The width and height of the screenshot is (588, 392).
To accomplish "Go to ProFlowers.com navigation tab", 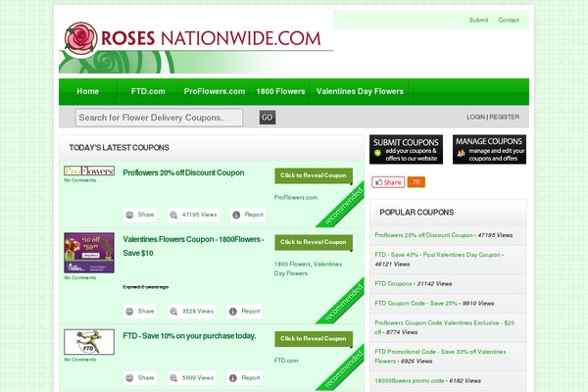I will point(214,91).
